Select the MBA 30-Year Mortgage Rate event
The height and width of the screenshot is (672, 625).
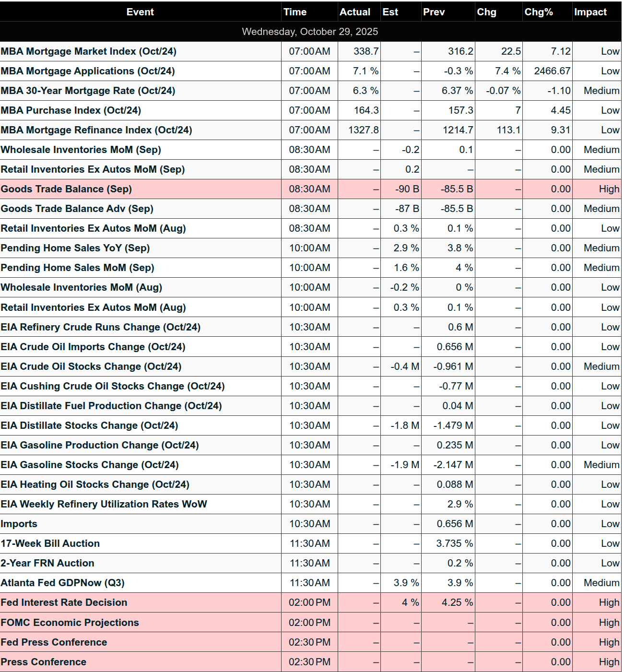coord(88,91)
